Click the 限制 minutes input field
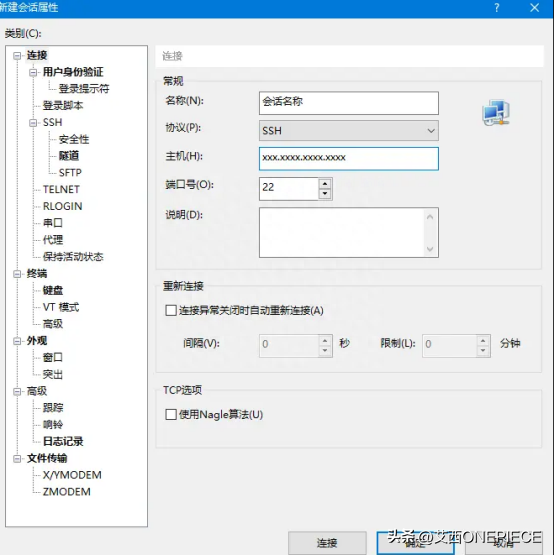The width and height of the screenshot is (554, 556). pyautogui.click(x=449, y=346)
